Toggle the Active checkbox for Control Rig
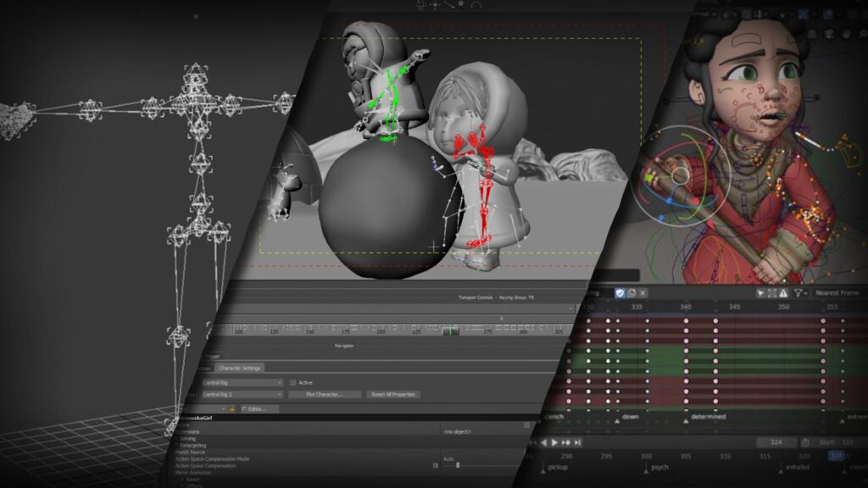This screenshot has width=868, height=488. point(292,382)
